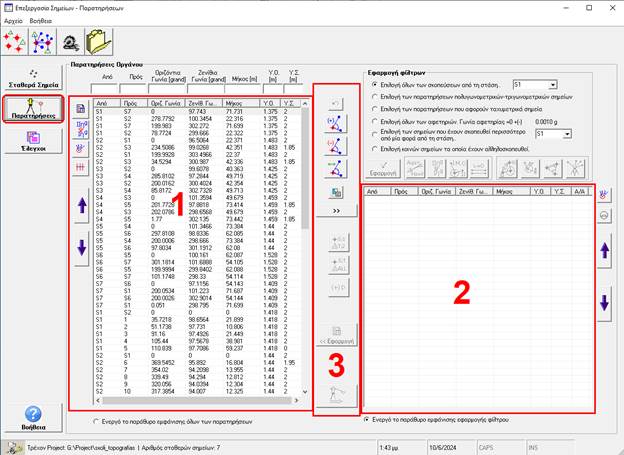Select 'Επιλογή όλων των σκοπεύσεων' radio option

tap(374, 86)
